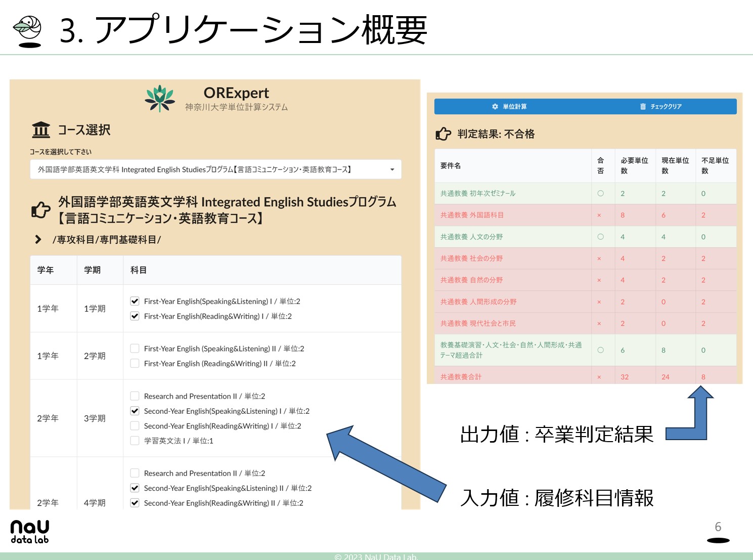753x560 pixels.
Task: Click the チェッククリア button
Action: pos(661,106)
